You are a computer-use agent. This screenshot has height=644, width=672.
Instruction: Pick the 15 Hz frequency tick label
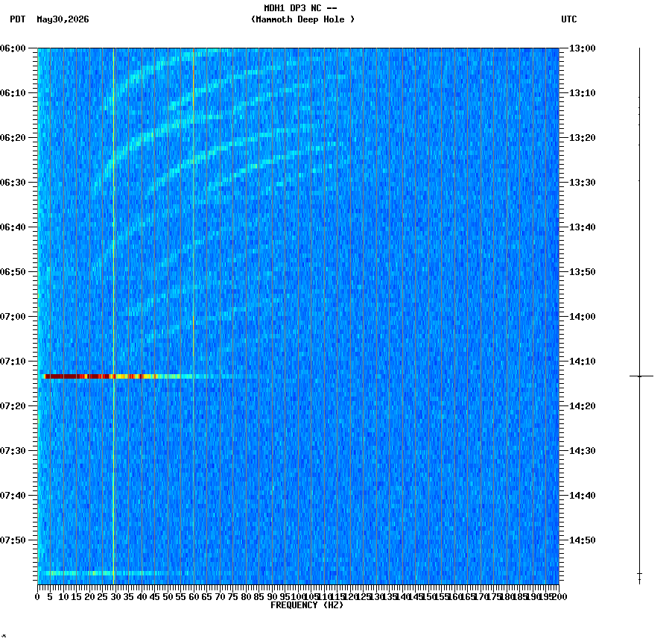coord(76,597)
